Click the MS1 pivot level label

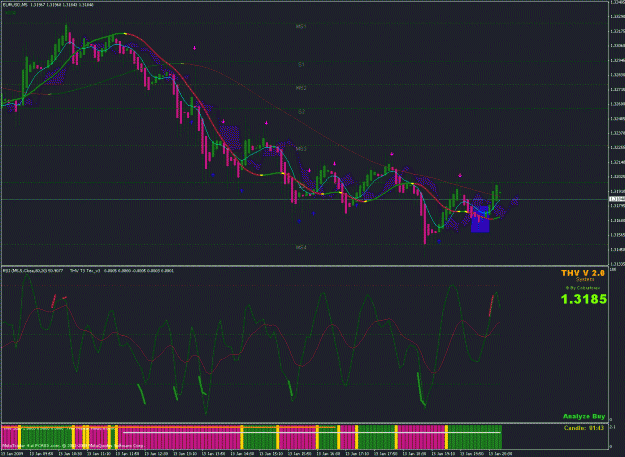[301, 27]
